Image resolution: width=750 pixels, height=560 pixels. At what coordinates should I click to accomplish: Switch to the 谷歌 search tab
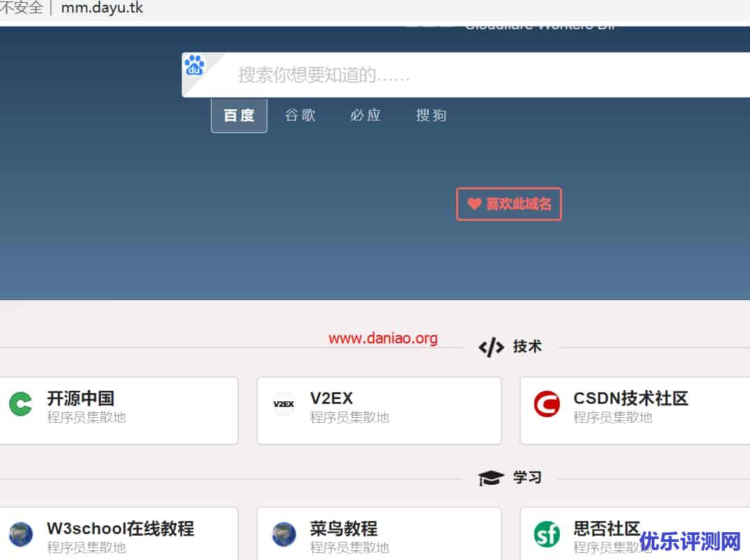tap(300, 115)
